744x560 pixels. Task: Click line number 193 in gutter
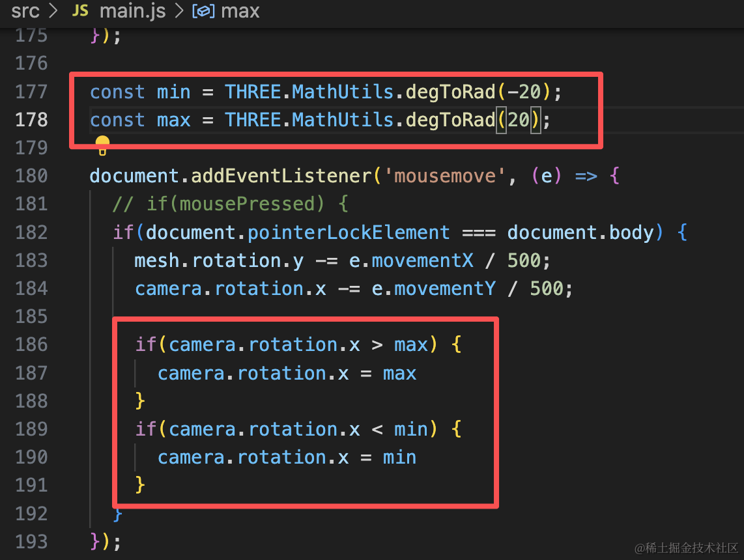click(x=31, y=542)
